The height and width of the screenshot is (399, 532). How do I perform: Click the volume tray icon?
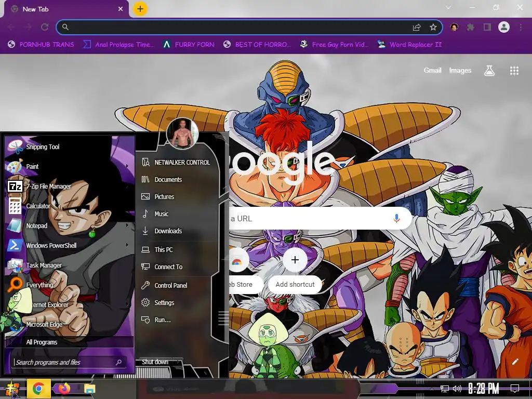[x=457, y=389]
